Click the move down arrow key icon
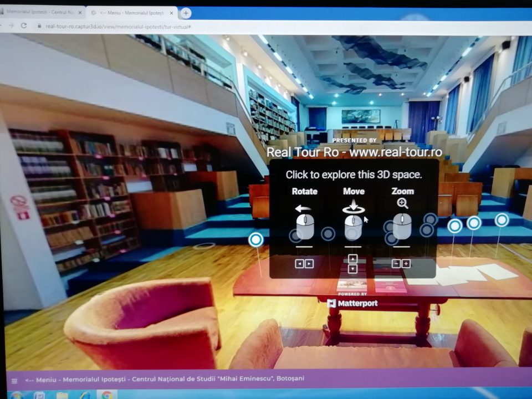Screen dimensions: 532x399 353,269
